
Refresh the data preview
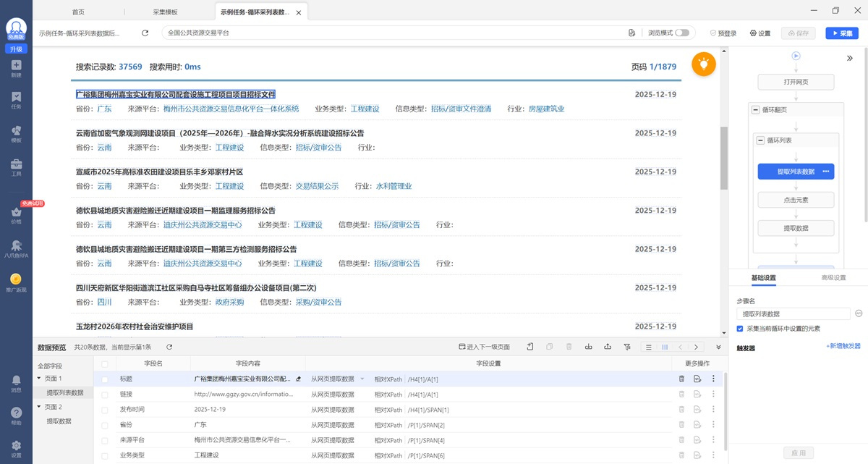169,347
